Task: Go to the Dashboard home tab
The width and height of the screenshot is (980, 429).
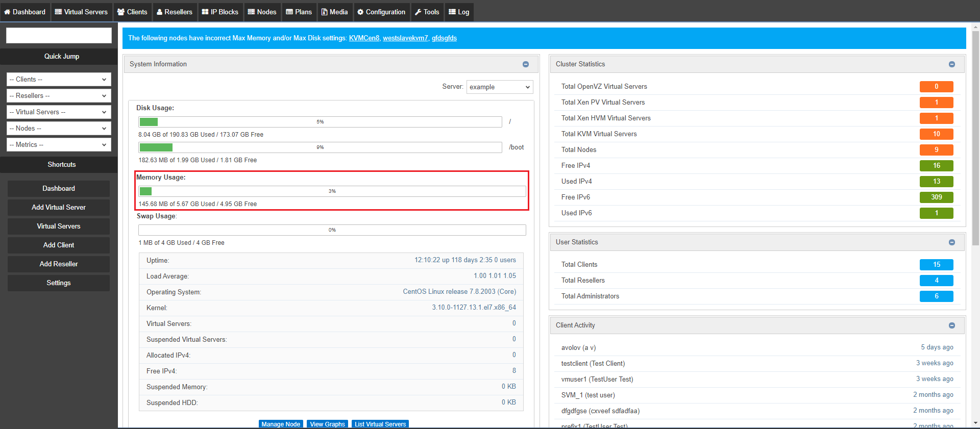Action: tap(25, 12)
